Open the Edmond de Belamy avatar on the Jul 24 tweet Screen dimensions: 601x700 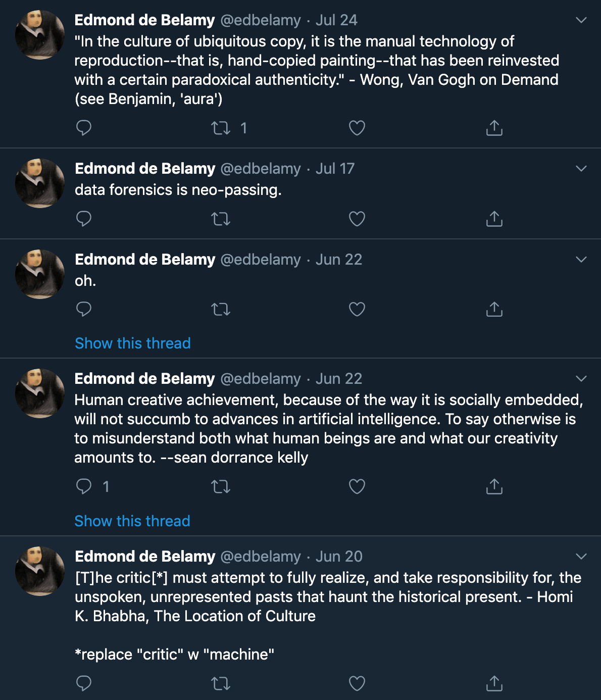point(40,35)
